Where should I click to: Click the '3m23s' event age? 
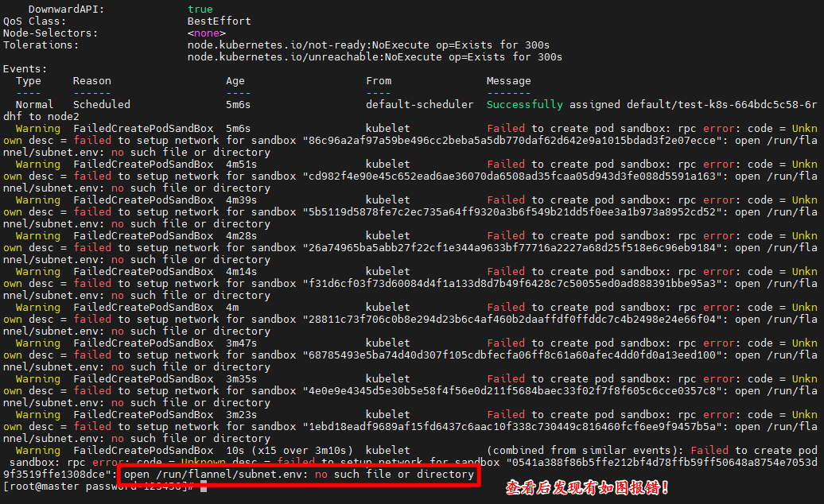[241, 414]
